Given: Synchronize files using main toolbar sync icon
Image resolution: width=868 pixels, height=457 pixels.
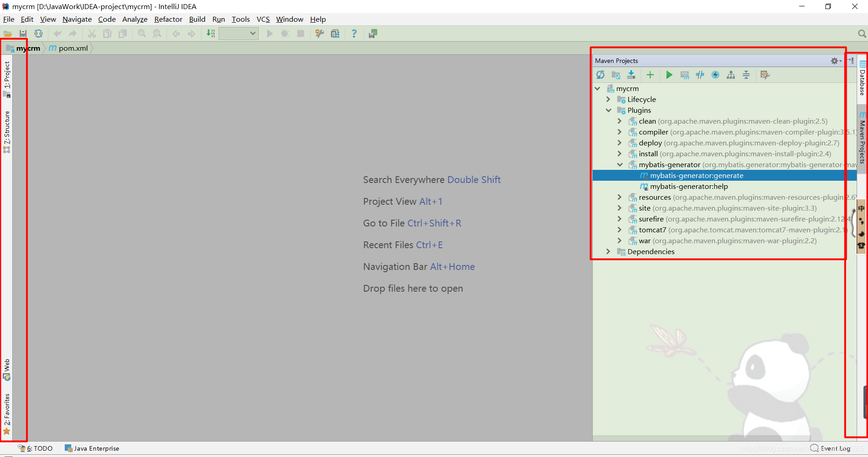Looking at the screenshot, I should (x=38, y=34).
